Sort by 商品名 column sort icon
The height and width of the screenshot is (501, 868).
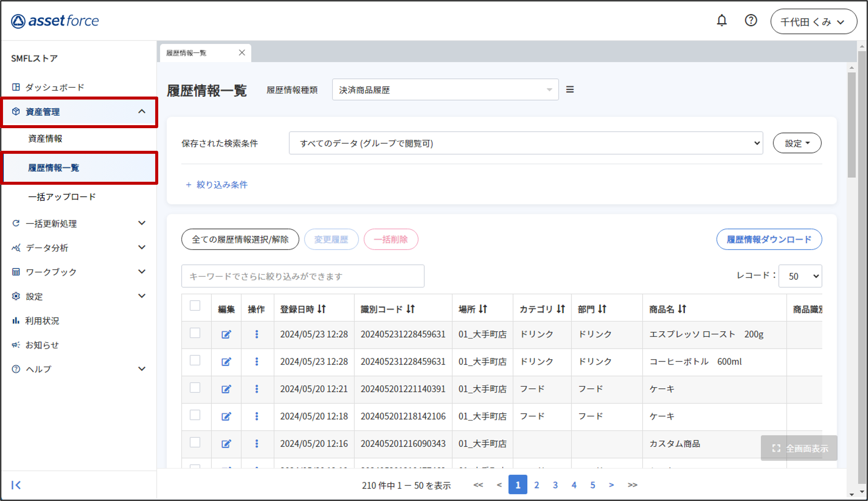click(x=682, y=309)
